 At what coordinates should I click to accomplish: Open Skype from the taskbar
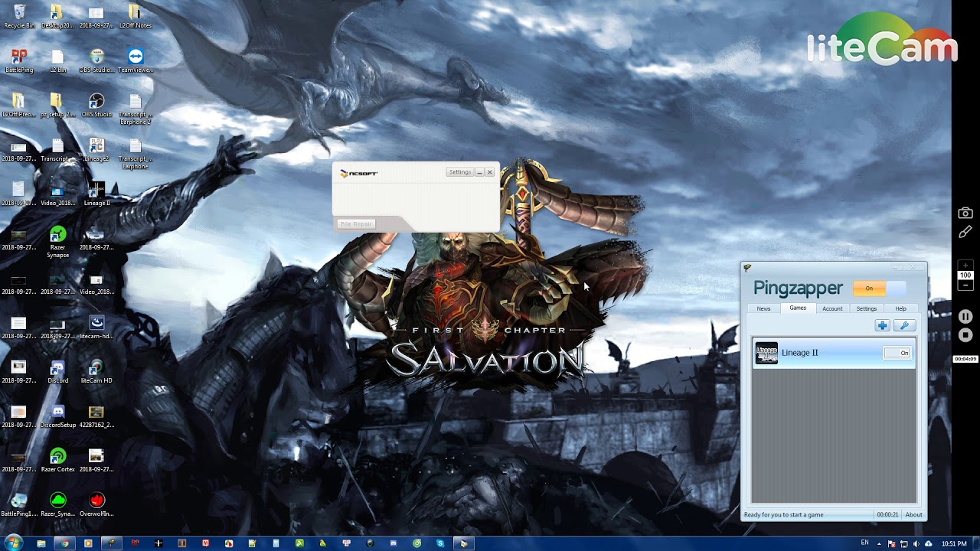(x=440, y=543)
